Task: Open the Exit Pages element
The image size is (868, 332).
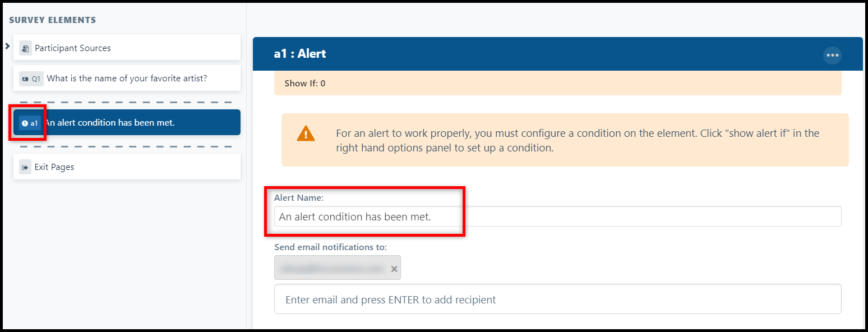Action: click(127, 167)
